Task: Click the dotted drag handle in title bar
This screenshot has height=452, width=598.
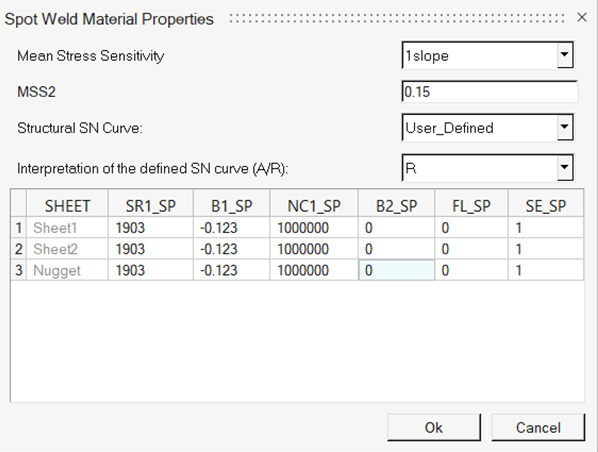Action: click(x=397, y=18)
